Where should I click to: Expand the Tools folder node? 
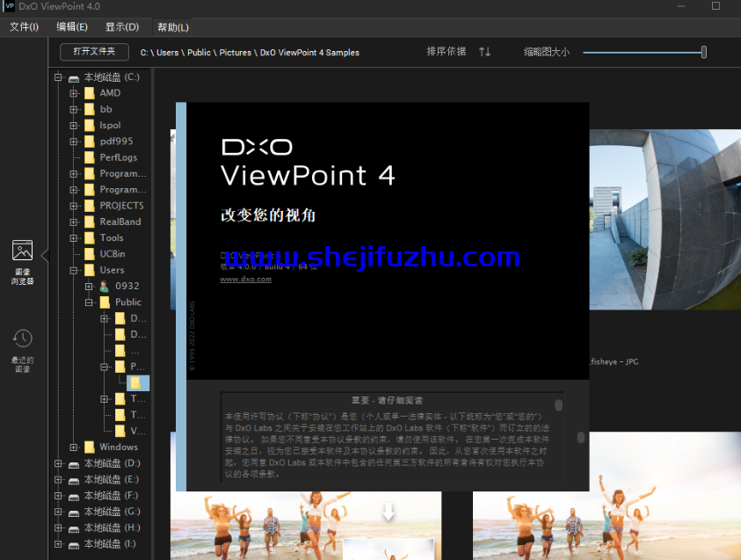(x=73, y=237)
